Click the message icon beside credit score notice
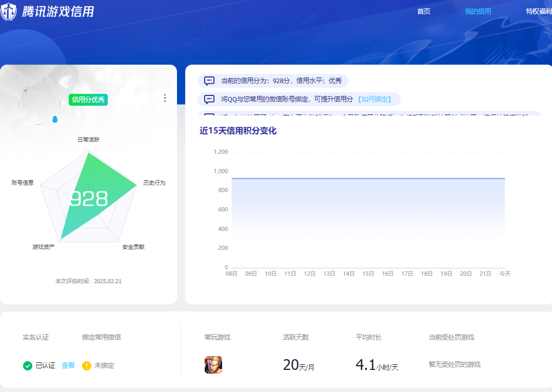 click(209, 81)
